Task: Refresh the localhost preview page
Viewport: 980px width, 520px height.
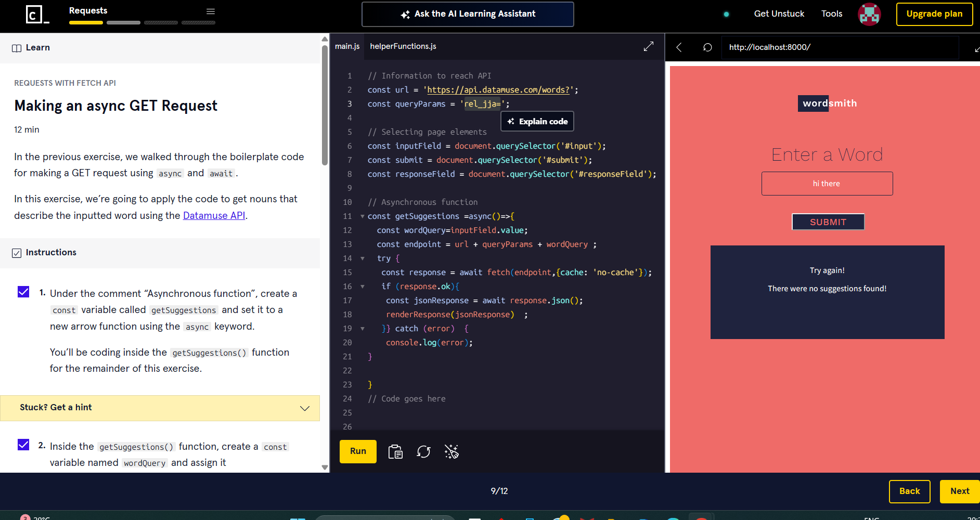Action: (707, 47)
